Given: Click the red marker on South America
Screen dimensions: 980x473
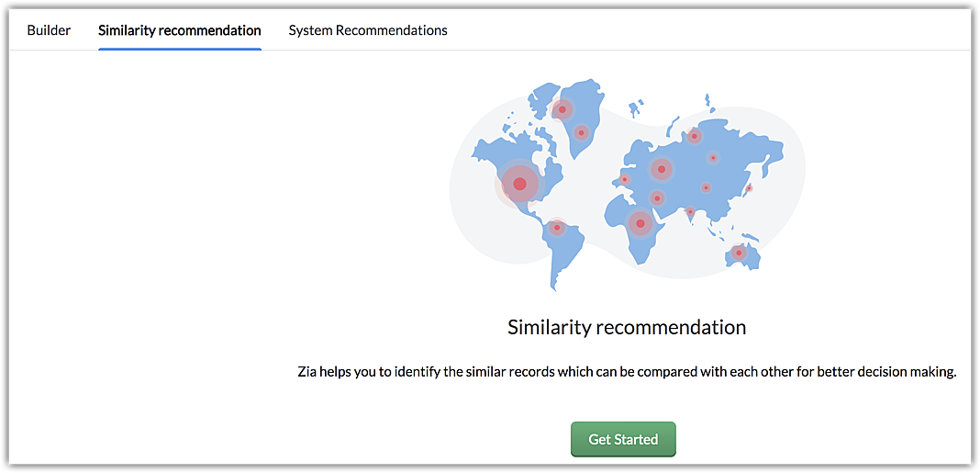Looking at the screenshot, I should [x=557, y=228].
